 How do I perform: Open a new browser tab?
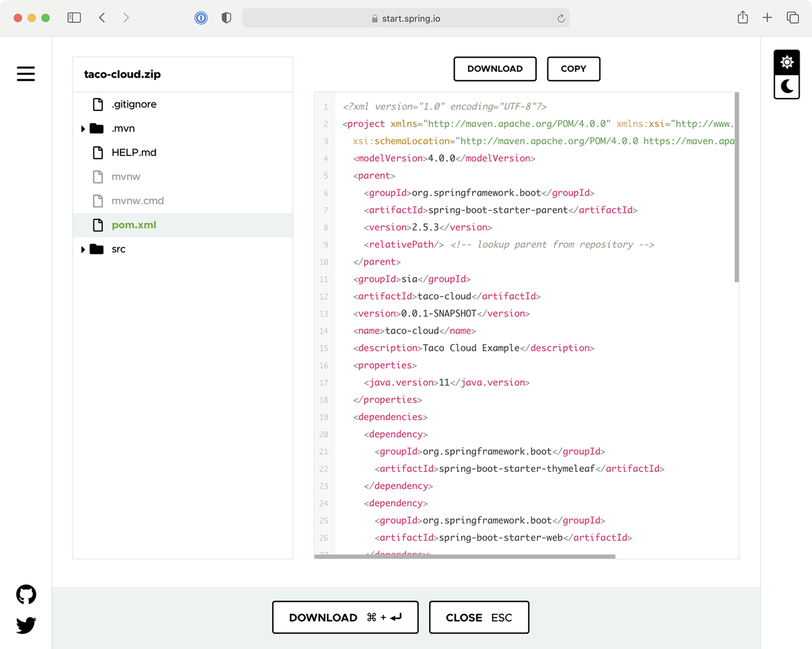[x=767, y=18]
